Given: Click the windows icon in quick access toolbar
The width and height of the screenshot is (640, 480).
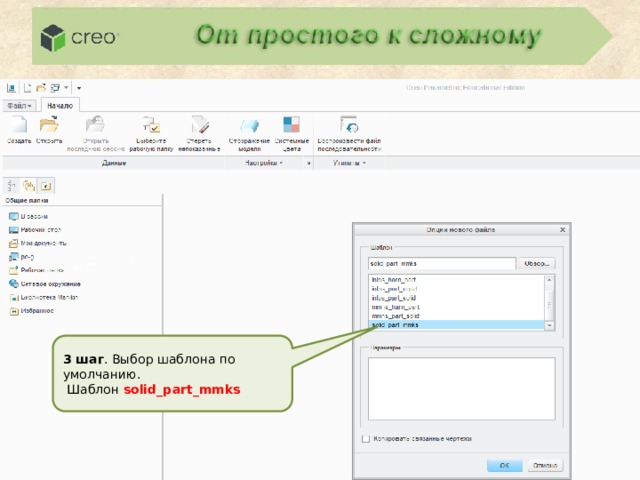Looking at the screenshot, I should click(x=55, y=88).
